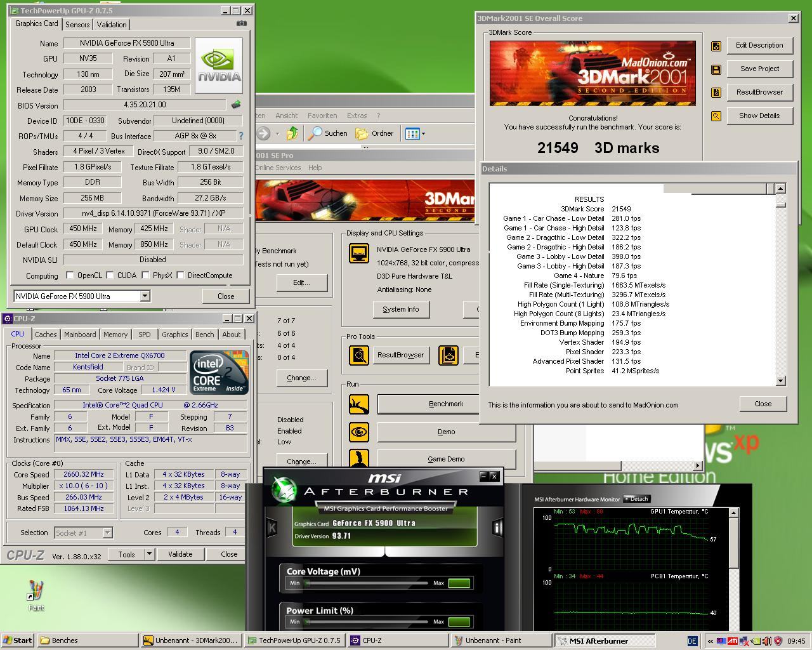The width and height of the screenshot is (812, 650).
Task: Switch to the Sensors tab in GPU-Z
Action: (x=77, y=24)
